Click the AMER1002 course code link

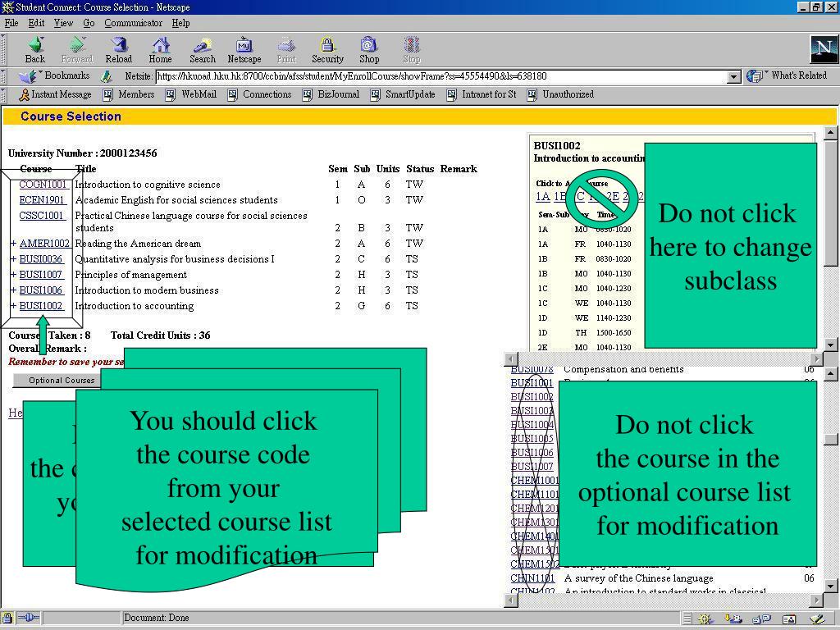[44, 243]
